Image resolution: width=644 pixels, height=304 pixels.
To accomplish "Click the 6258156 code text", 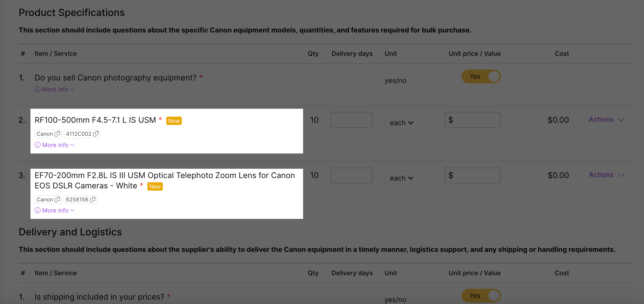I will pos(77,199).
